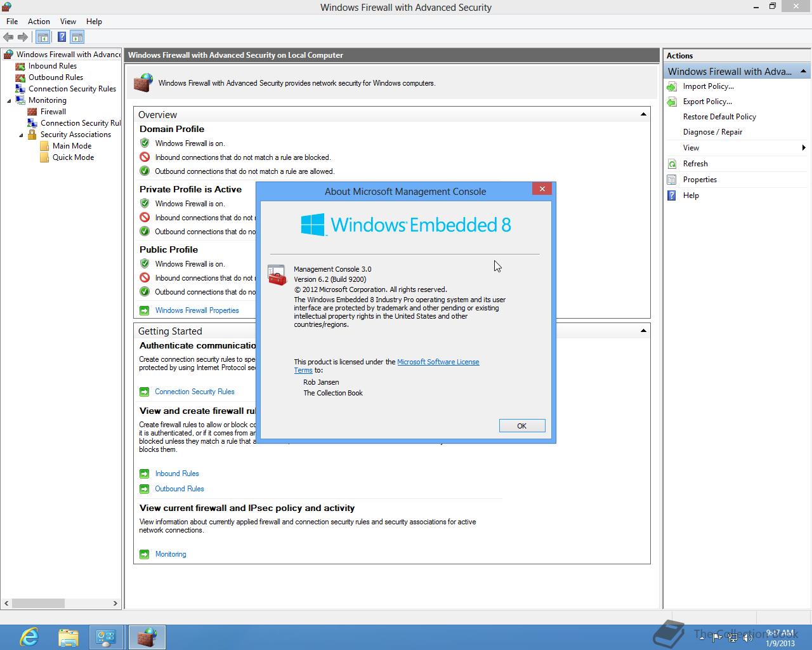Close the About Microsoft Management Console dialog
Image resolution: width=812 pixels, height=650 pixels.
pyautogui.click(x=542, y=189)
